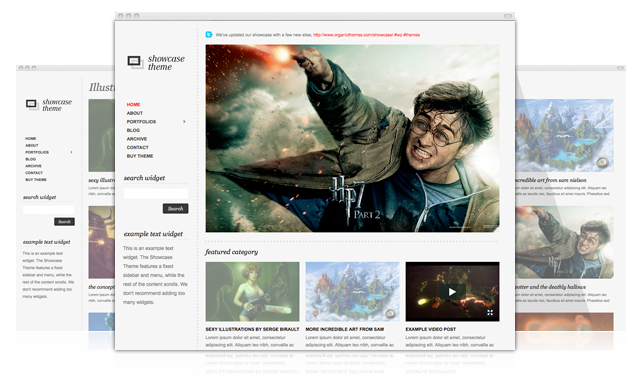Expand Portfolios arrow in the left background window
This screenshot has height=380, width=640.
[x=71, y=152]
